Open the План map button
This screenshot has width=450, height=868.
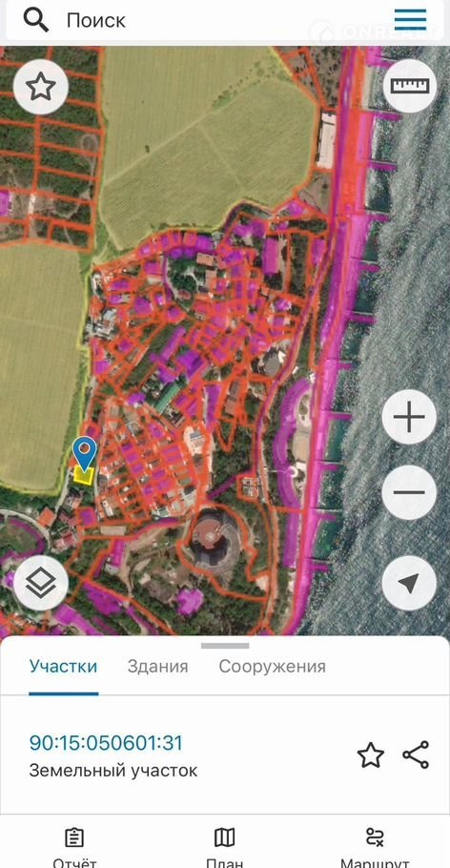coord(224,848)
